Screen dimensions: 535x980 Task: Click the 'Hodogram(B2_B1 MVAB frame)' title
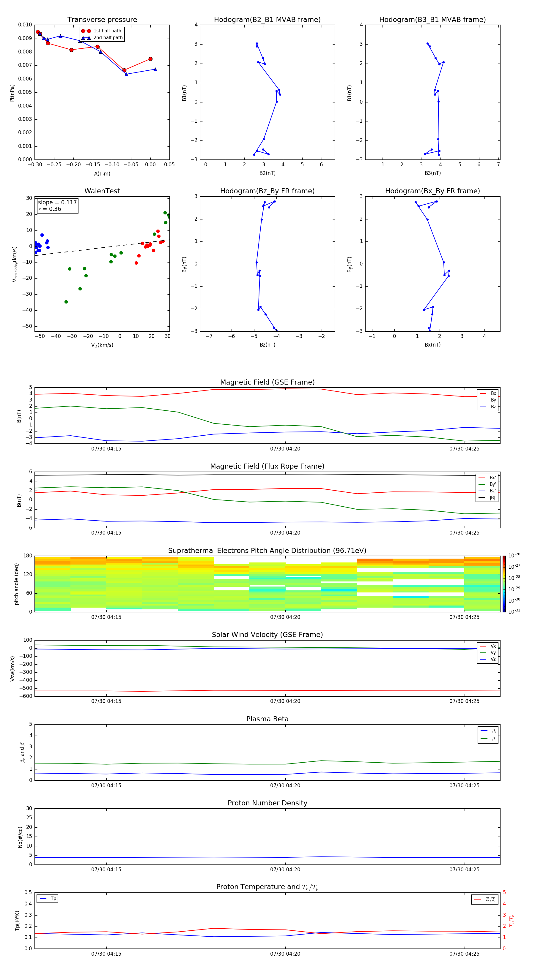point(267,20)
